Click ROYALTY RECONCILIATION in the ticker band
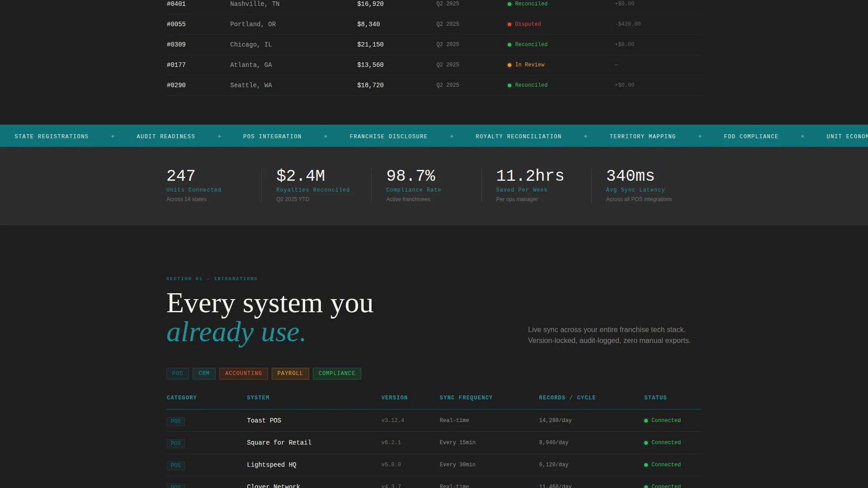868x488 pixels. coord(518,136)
